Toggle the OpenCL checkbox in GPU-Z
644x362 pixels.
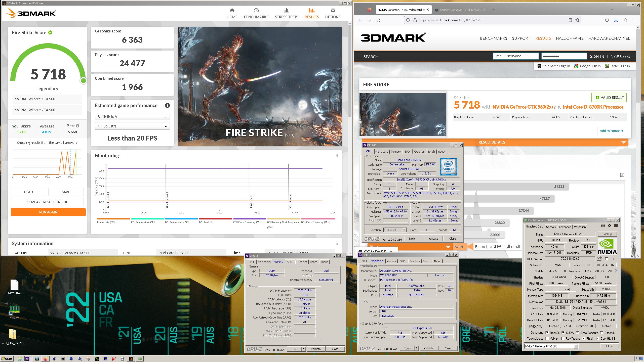pos(547,333)
